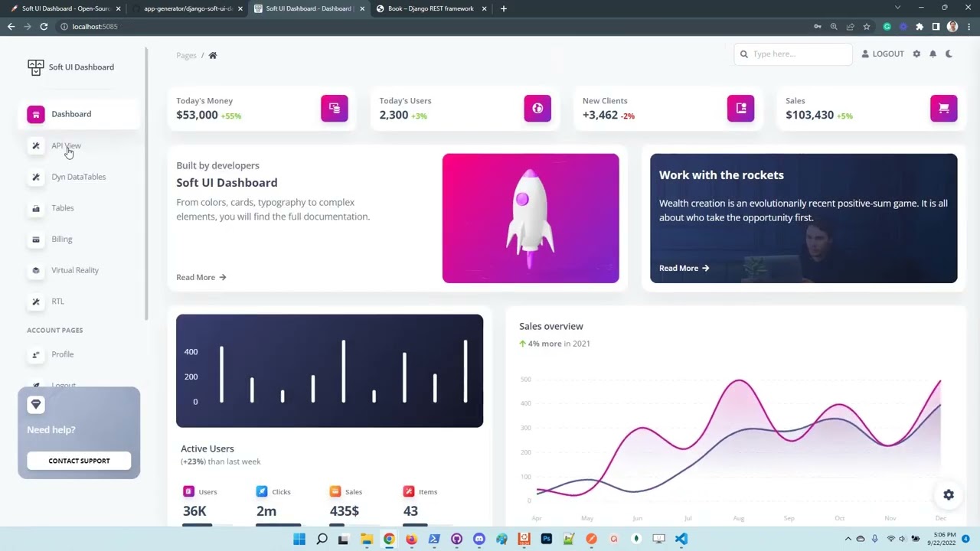980x551 pixels.
Task: Switch to Book – Django REST framework tab
Action: [431, 8]
